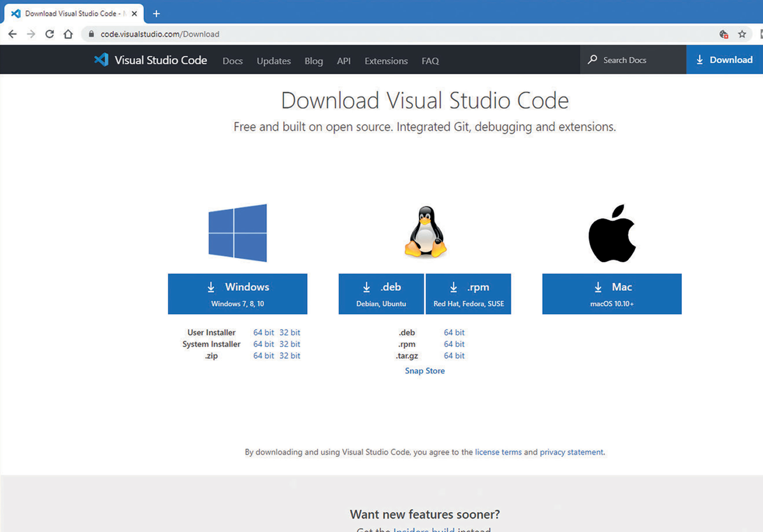Click the home icon in browser toolbar

68,34
